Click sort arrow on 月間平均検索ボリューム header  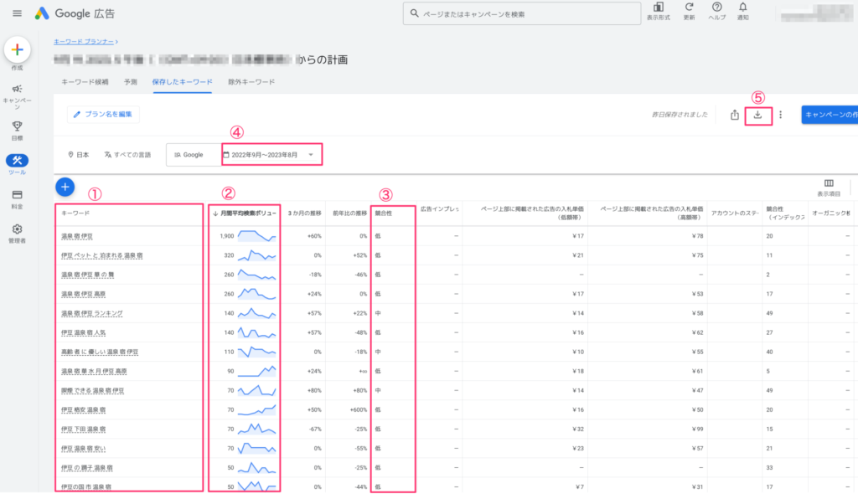click(215, 213)
